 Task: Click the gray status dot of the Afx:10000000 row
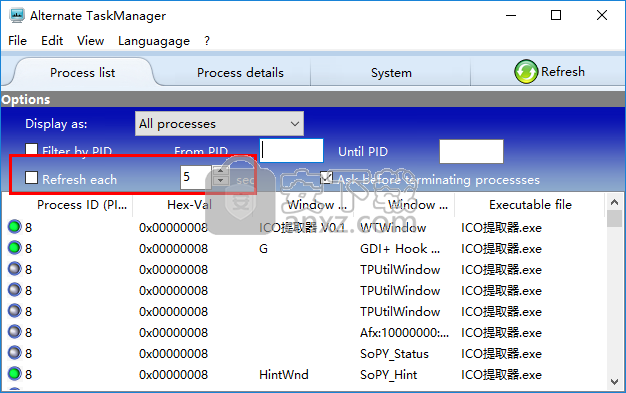point(14,331)
